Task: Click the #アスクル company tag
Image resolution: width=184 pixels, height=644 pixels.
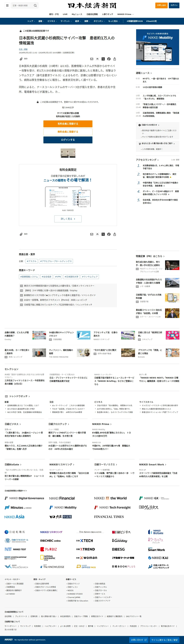Action: 32,261
